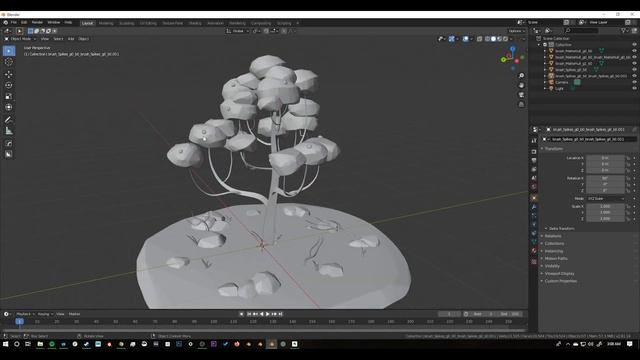Screen dimensions: 640x360
Task: Jump to the last frame of the timeline
Action: coord(280,314)
